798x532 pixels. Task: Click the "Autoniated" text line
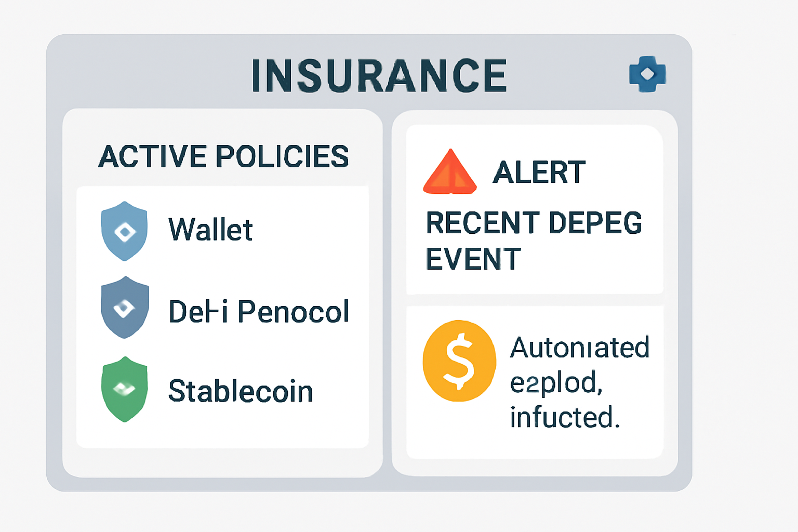click(x=579, y=348)
